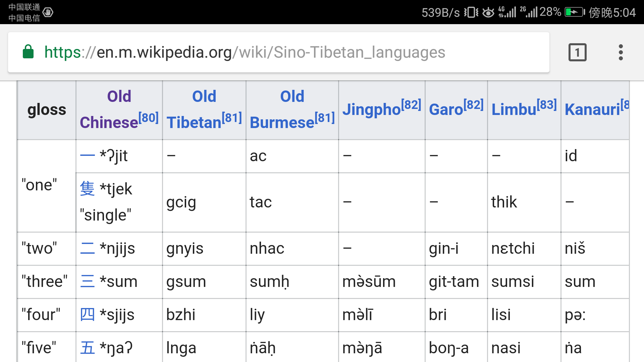Follow the Garo language link
Screen dimensions: 644x362
tap(446, 109)
